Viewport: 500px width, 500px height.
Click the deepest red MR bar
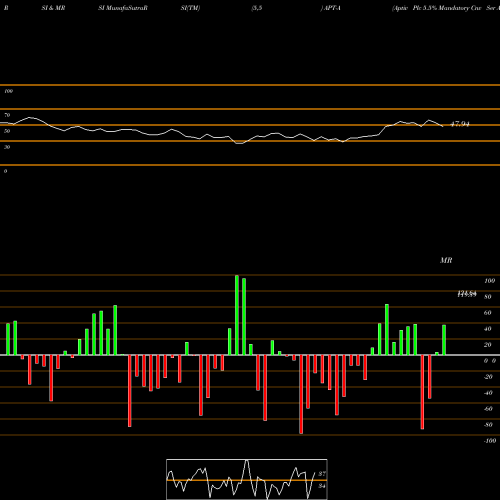pos(301,394)
